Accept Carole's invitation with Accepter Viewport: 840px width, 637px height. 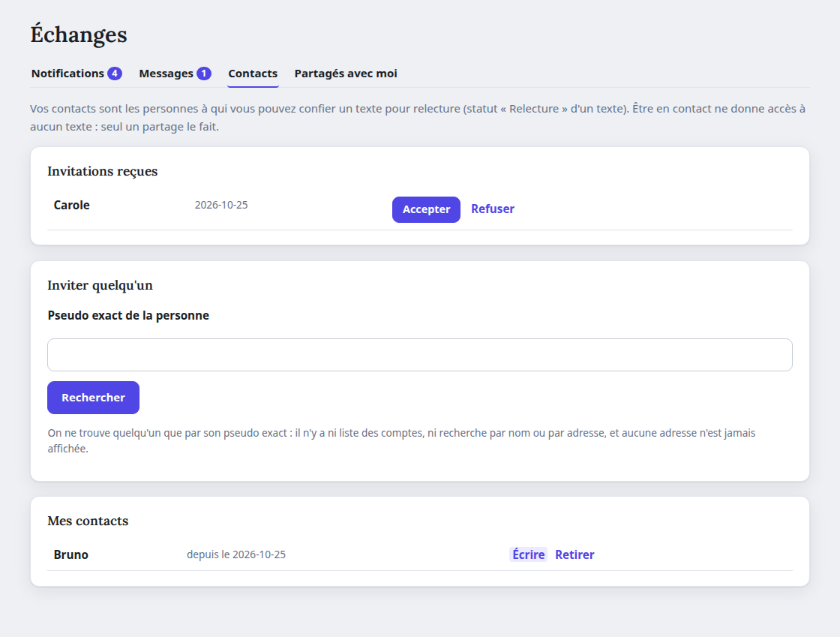point(426,209)
